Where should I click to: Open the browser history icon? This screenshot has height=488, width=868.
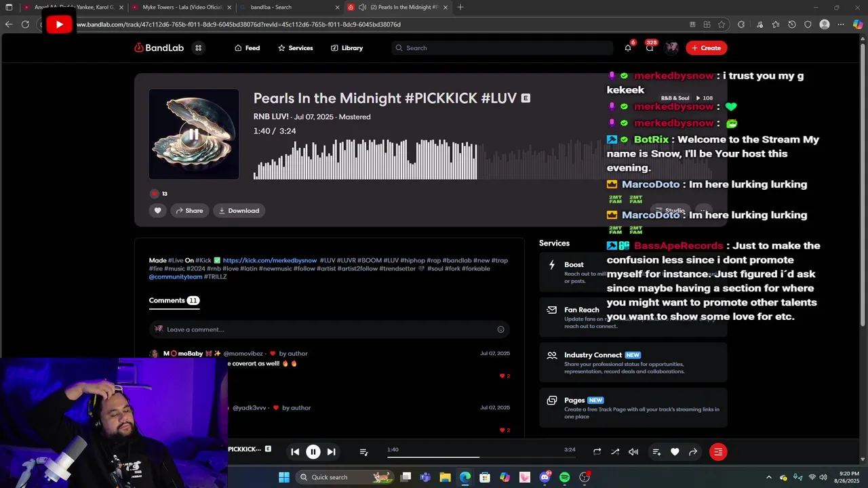[x=792, y=24]
